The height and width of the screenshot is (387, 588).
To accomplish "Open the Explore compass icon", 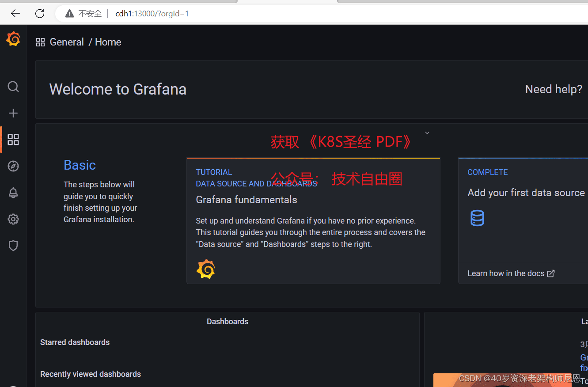I will (13, 166).
